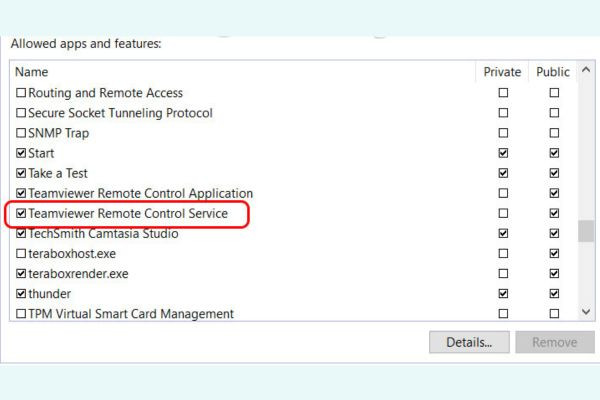Disable Public for TechSmith Camtasia Studio

point(554,233)
